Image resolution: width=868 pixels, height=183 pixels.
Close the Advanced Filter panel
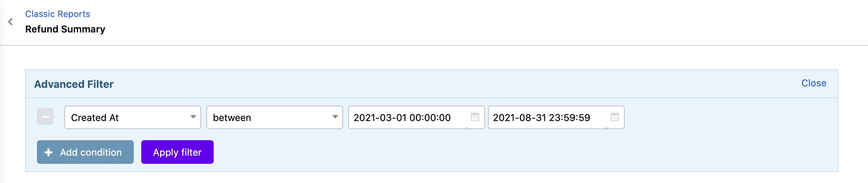814,83
